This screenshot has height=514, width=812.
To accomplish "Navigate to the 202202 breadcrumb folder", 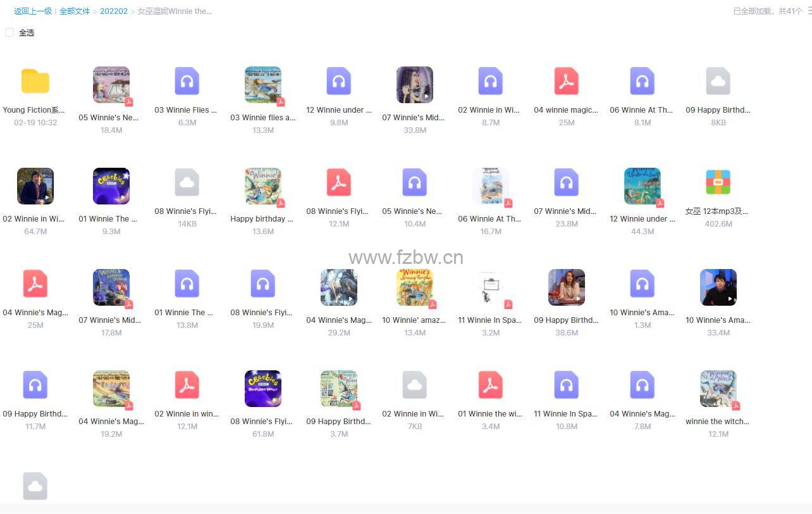I will click(114, 11).
